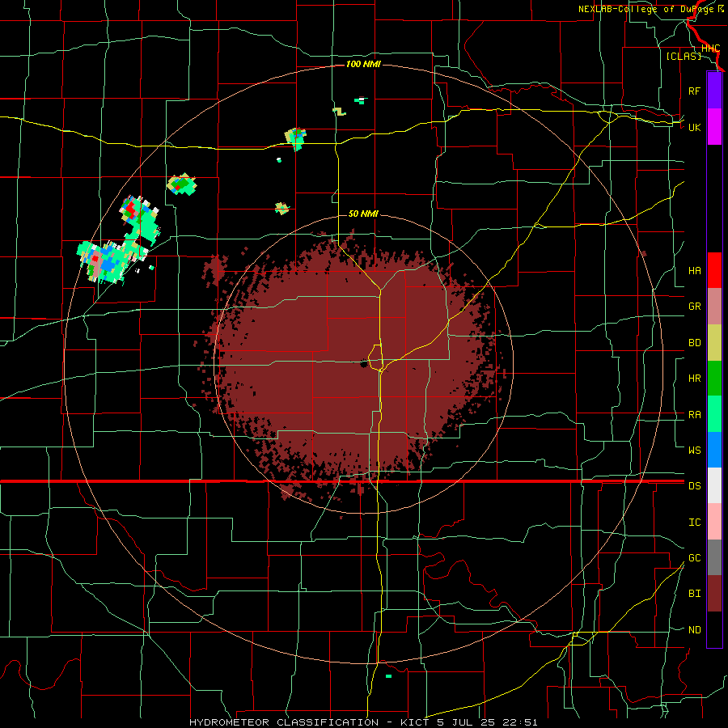Click the ND black legend swatch
Screen dimensions: 728x728
pyautogui.click(x=714, y=629)
